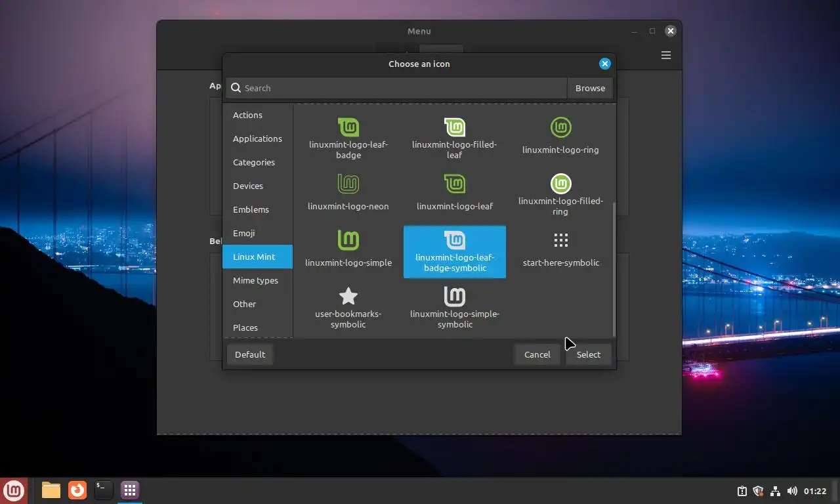Viewport: 840px width, 504px height.
Task: Pick the linuxmint-logo-simple-symbolic icon
Action: pyautogui.click(x=455, y=307)
